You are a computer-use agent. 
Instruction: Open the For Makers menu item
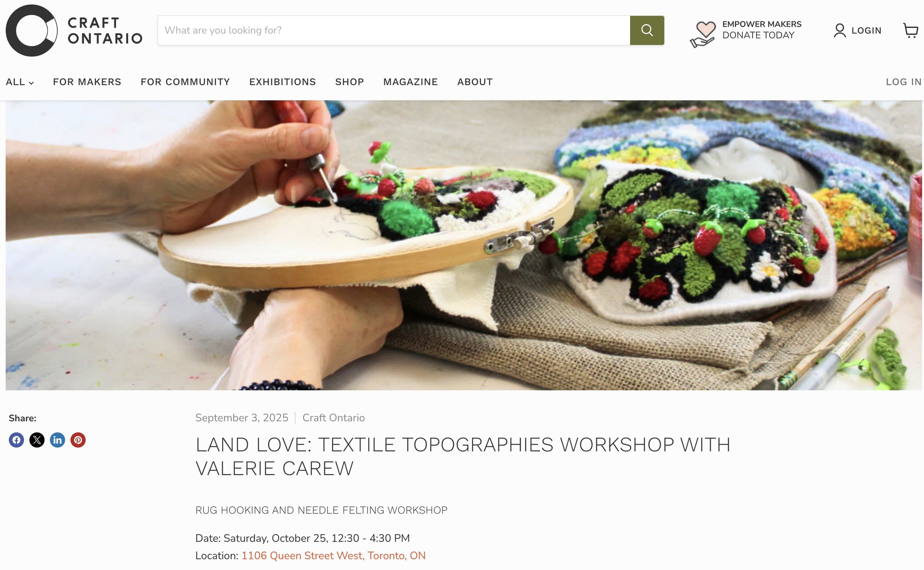(x=87, y=82)
